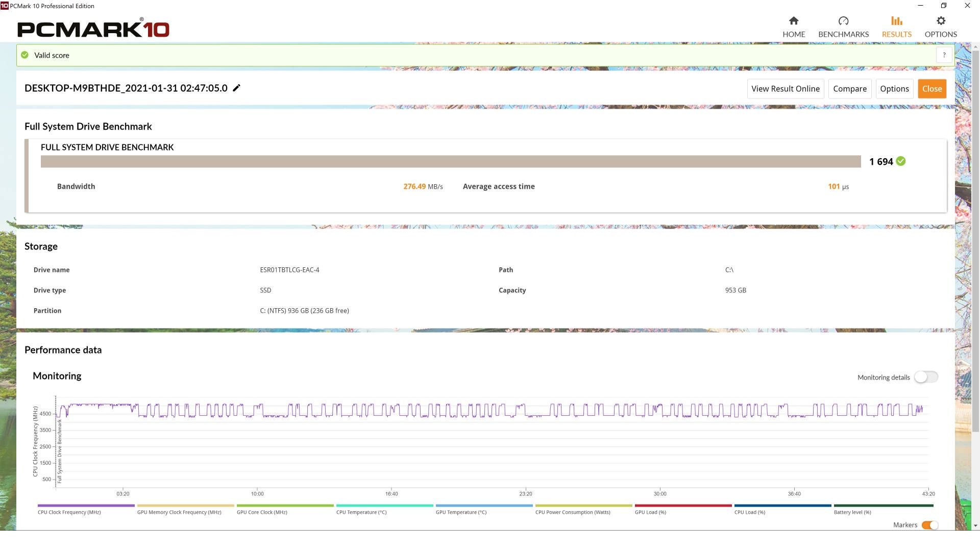Click the bandwidth value 276.49 MB/s

tap(423, 187)
